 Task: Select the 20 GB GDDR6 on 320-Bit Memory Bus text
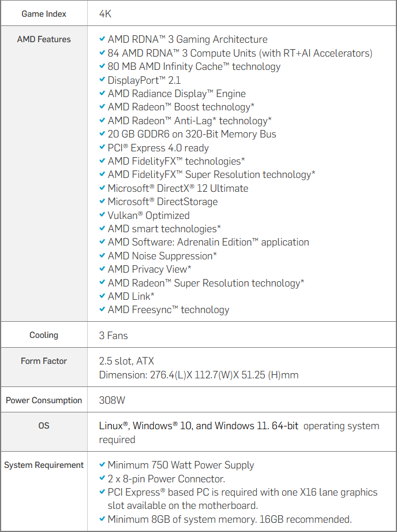tap(192, 134)
